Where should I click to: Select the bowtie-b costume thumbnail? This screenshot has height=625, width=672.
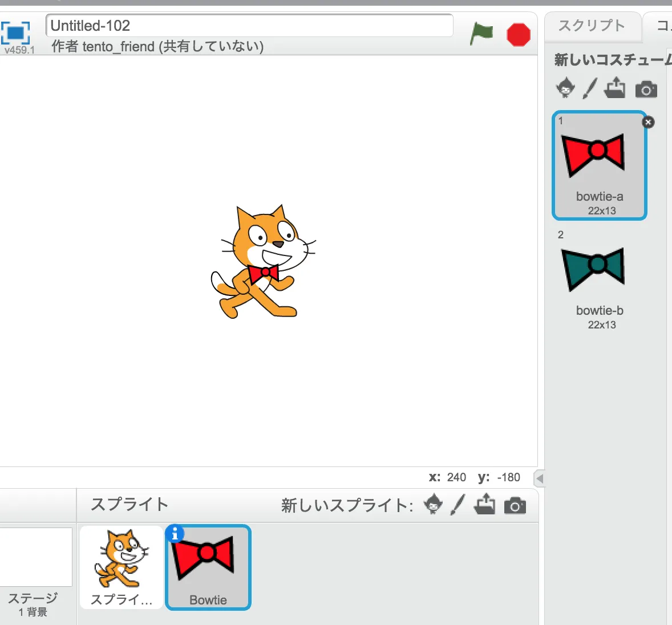click(x=599, y=279)
